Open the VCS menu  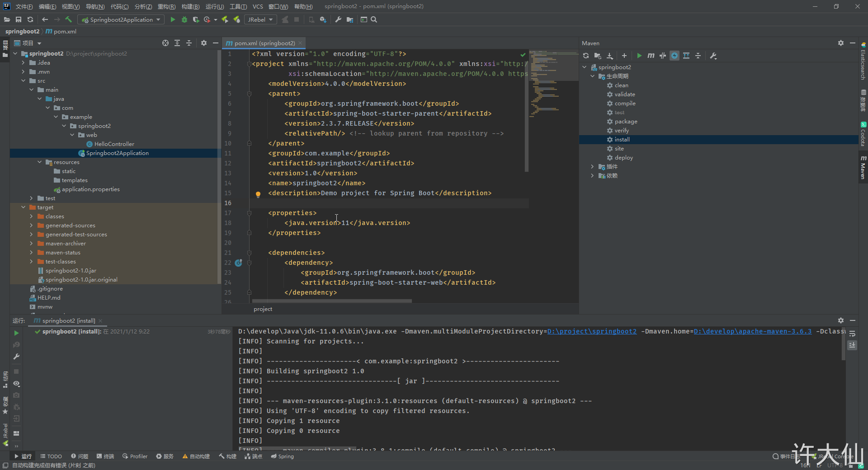click(258, 6)
